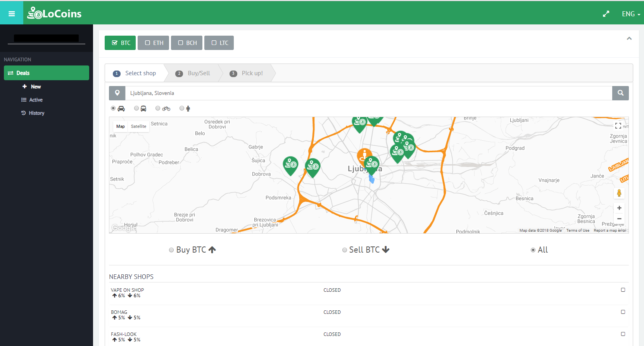This screenshot has width=644, height=346.
Task: Toggle the BTC currency checkbox button
Action: [x=120, y=43]
